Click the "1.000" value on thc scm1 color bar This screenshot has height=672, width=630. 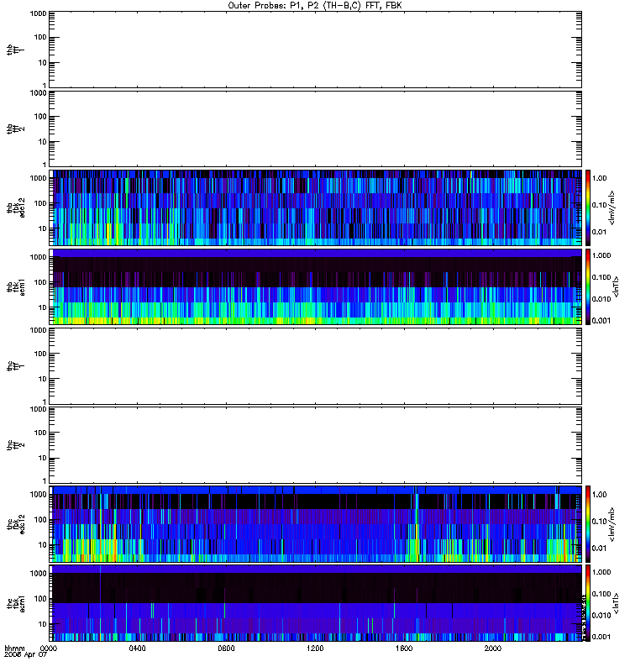[601, 572]
